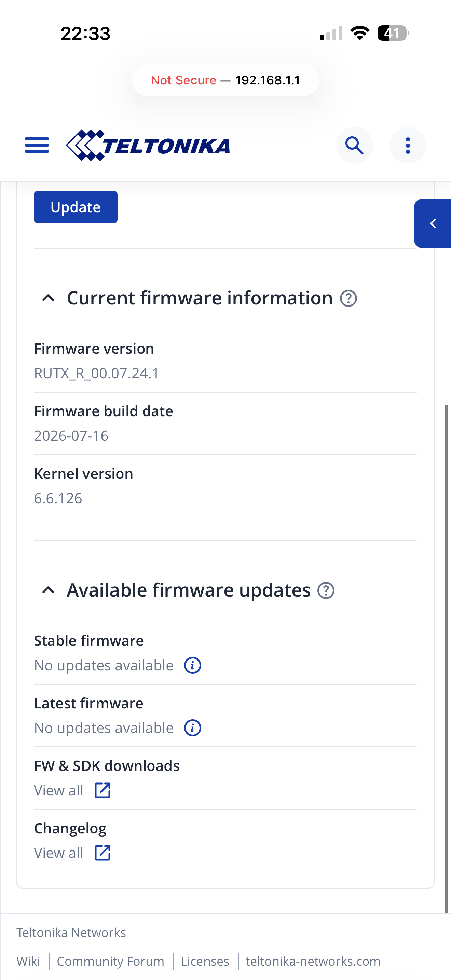Click info icon next to Stable firmware status
This screenshot has height=980, width=451.
(x=192, y=665)
